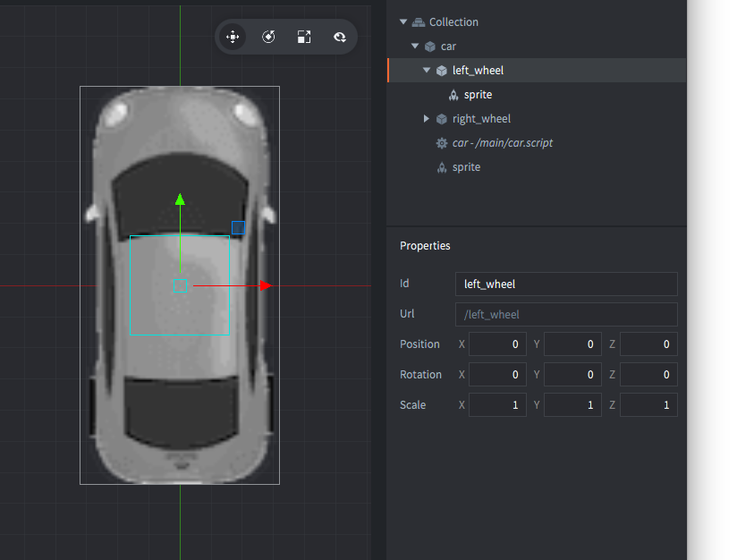Collapse the Collection tree node
The width and height of the screenshot is (737, 560).
click(x=403, y=21)
